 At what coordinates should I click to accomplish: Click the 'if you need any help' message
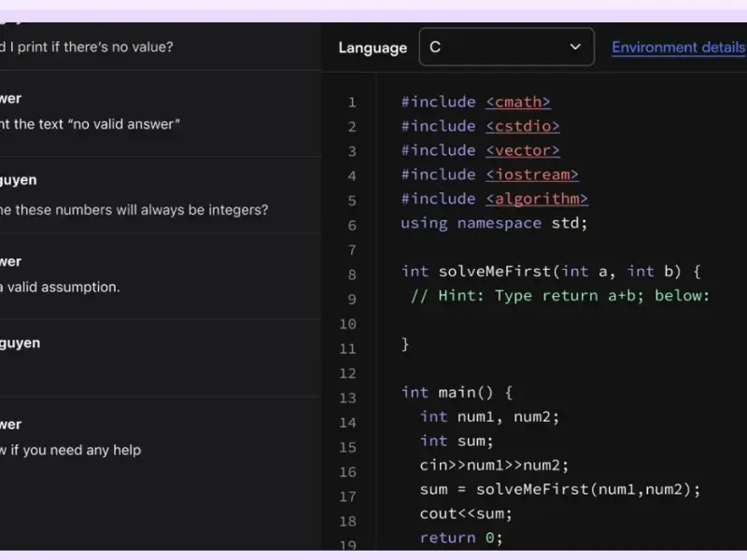point(71,450)
